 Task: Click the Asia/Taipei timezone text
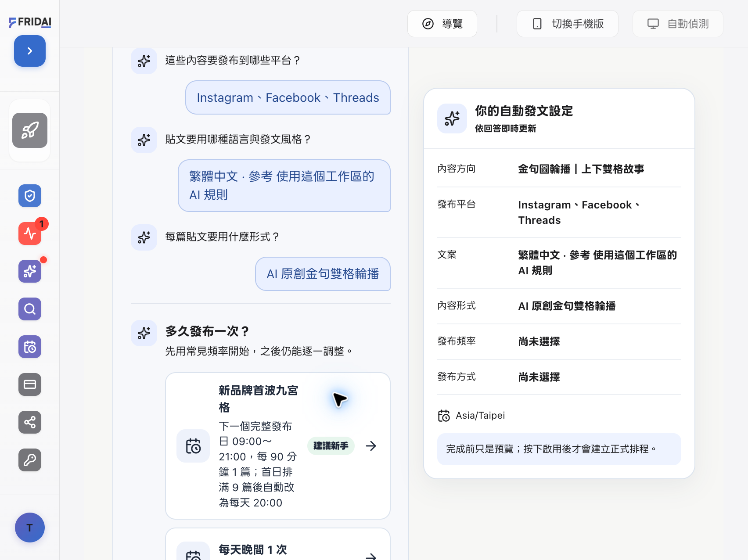tap(480, 416)
